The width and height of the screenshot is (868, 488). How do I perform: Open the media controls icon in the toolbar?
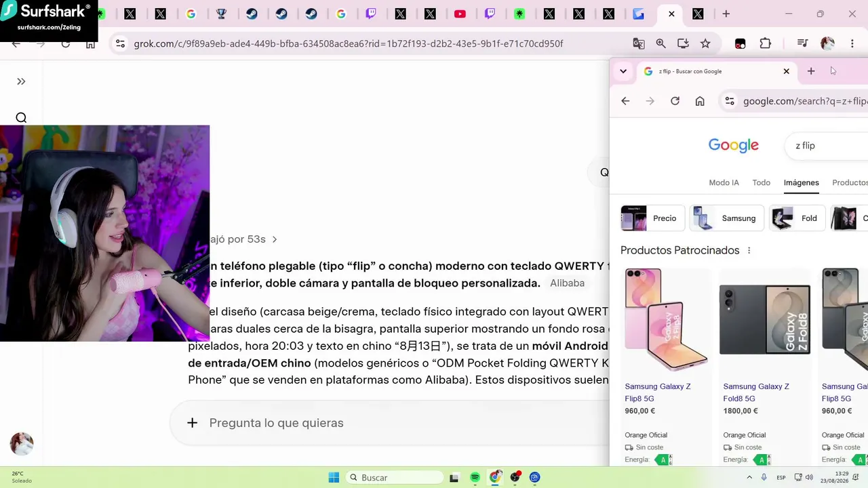(802, 43)
